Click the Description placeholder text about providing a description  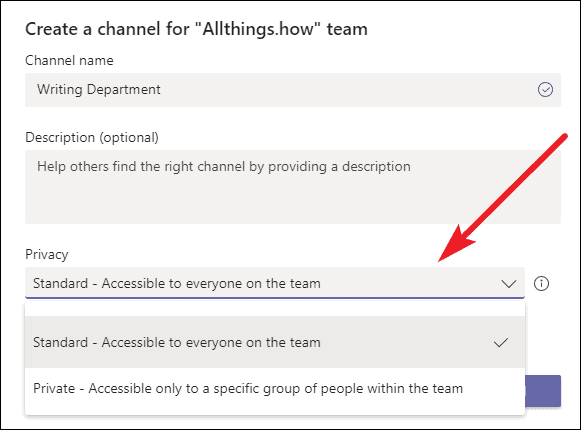click(224, 166)
